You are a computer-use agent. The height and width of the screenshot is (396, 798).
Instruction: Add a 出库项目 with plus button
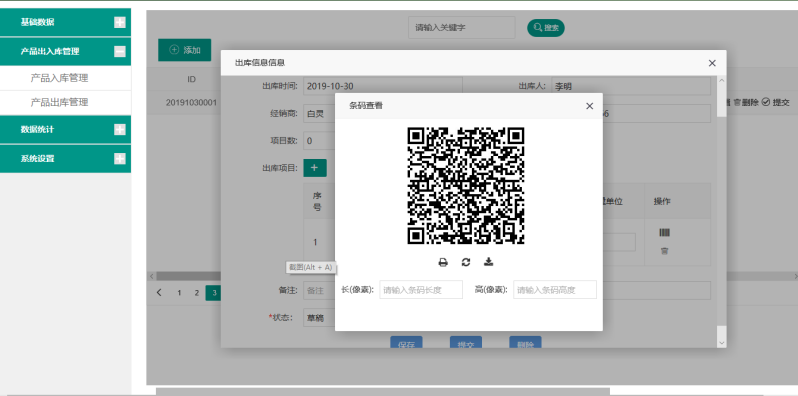(x=315, y=167)
